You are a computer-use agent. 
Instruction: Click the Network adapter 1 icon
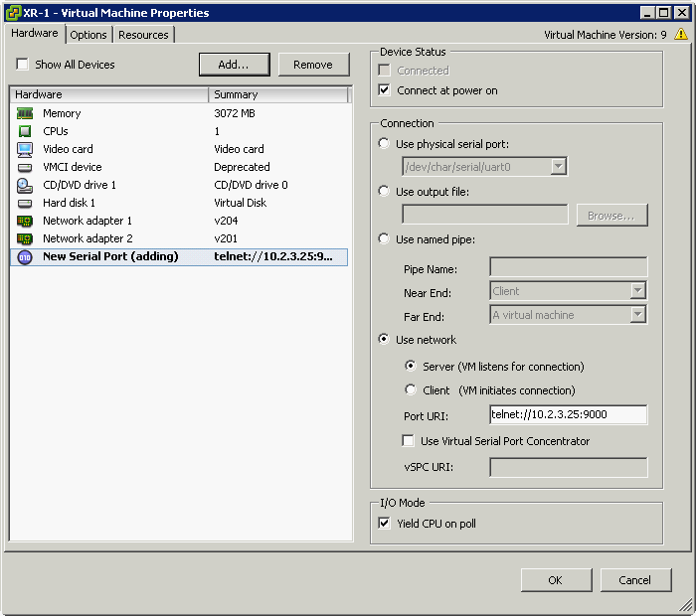(25, 221)
